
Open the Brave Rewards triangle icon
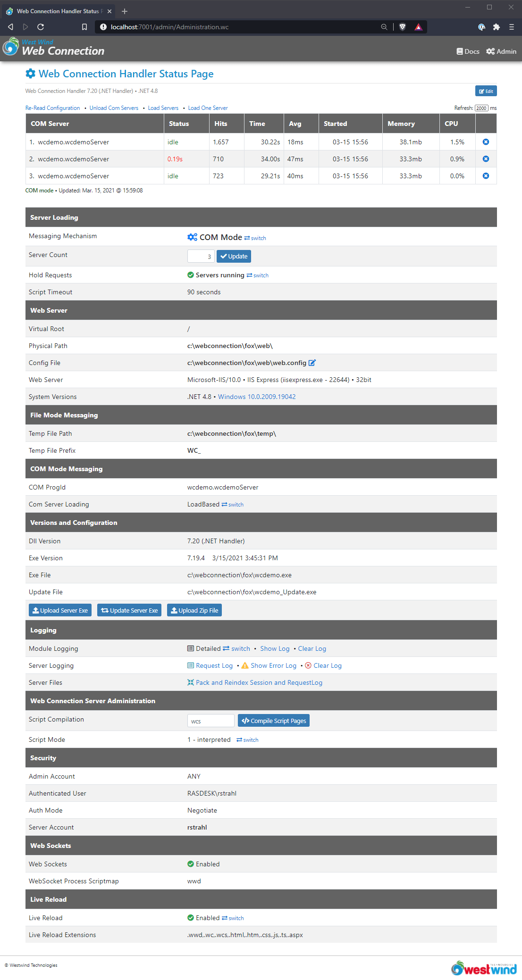(x=418, y=27)
